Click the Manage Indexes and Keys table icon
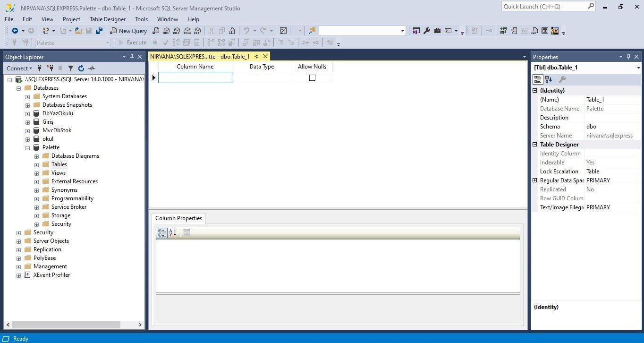This screenshot has width=644, height=343. coord(513,31)
